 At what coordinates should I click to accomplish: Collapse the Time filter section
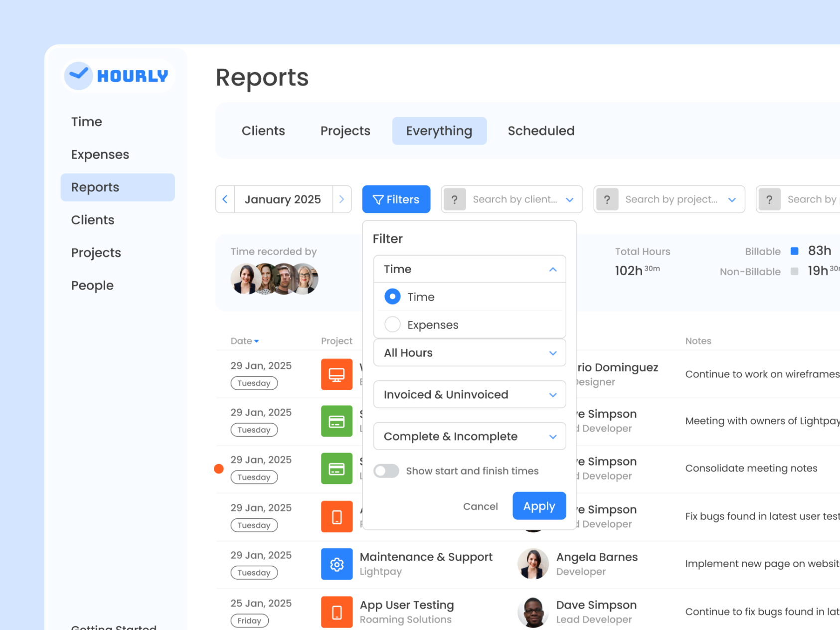click(552, 269)
